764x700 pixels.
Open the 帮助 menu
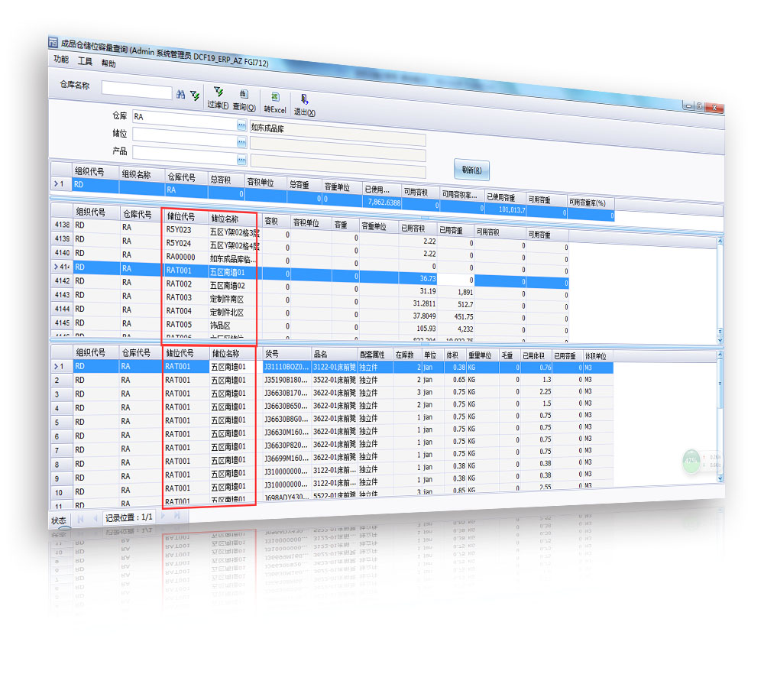[108, 63]
